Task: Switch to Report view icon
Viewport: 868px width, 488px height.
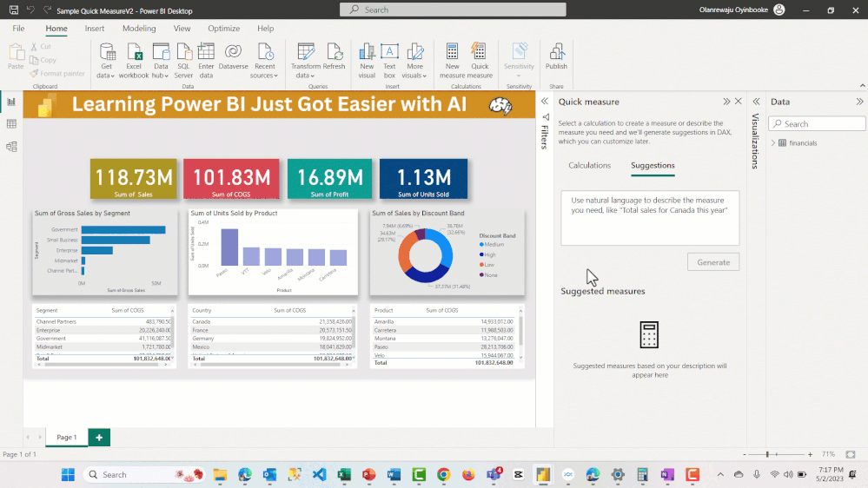Action: [11, 102]
